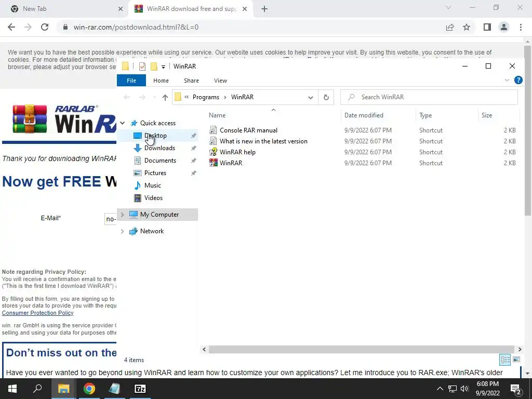Image resolution: width=532 pixels, height=399 pixels.
Task: Refresh the WinRAR folder view
Action: coord(326,97)
